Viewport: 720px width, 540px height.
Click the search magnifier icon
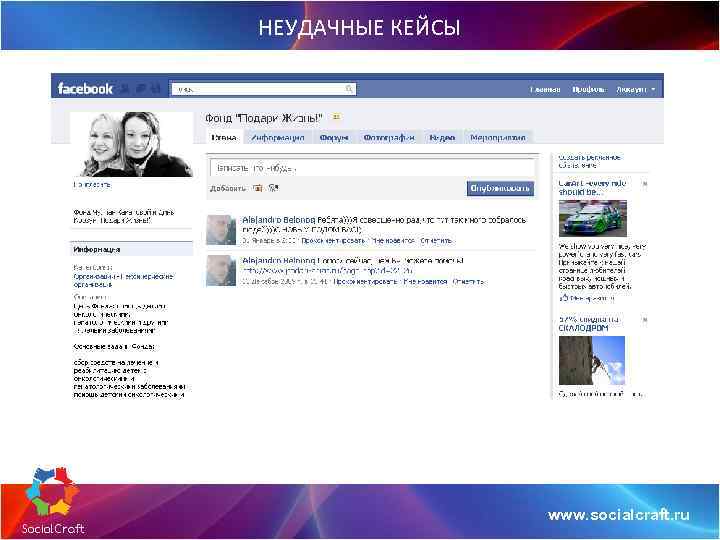pyautogui.click(x=349, y=89)
